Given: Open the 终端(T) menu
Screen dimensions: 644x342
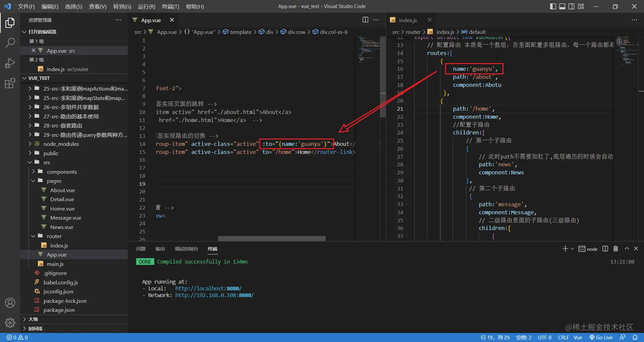Looking at the screenshot, I should 171,6.
